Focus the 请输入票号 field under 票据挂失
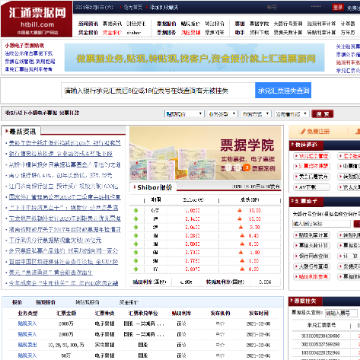 click(341, 313)
